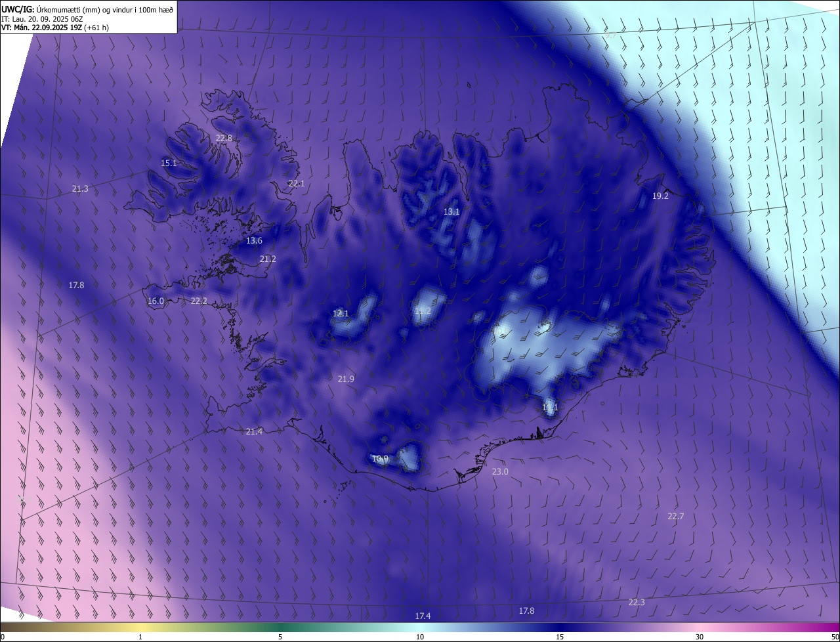Click the legend tick labeled 15
Screen dimensions: 840x642
click(560, 637)
